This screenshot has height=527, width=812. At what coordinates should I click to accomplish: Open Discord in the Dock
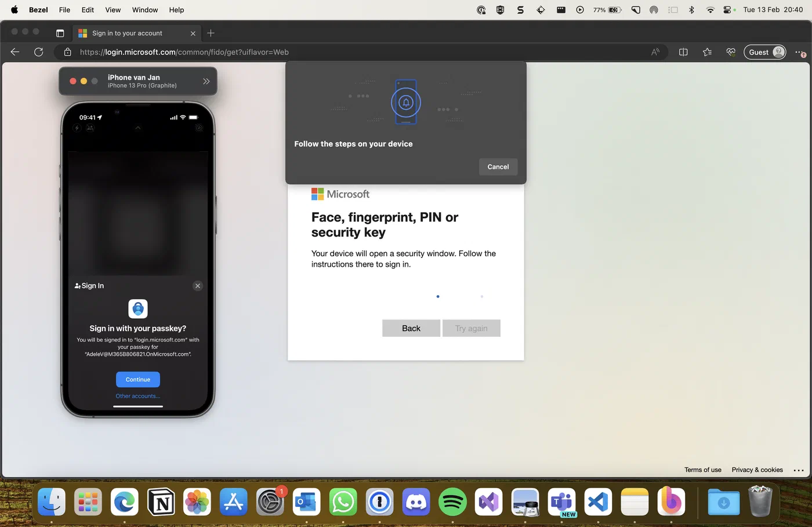tap(416, 501)
